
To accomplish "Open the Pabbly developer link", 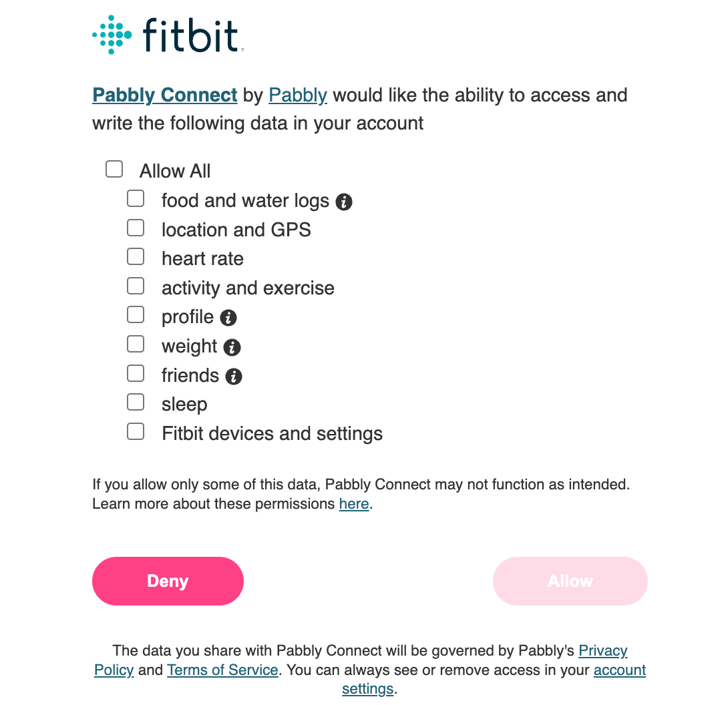I will coord(298,95).
